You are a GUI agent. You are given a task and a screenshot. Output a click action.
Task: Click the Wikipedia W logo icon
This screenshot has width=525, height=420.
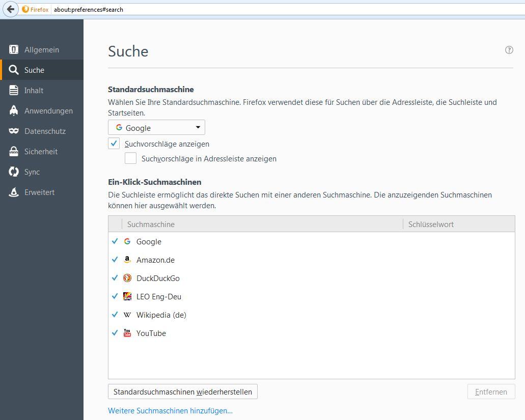[127, 315]
